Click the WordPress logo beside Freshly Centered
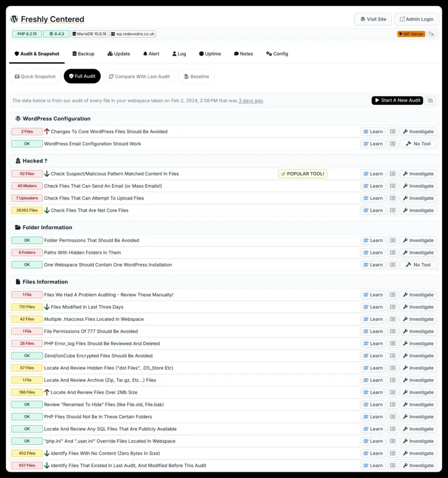Image resolution: width=448 pixels, height=478 pixels. pos(14,19)
